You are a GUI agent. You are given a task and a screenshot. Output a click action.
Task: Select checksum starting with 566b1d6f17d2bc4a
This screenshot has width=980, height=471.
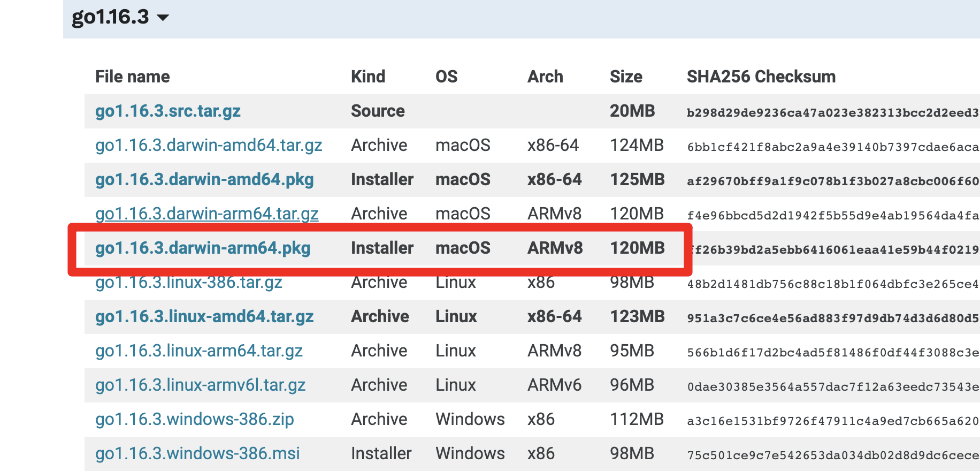(833, 352)
